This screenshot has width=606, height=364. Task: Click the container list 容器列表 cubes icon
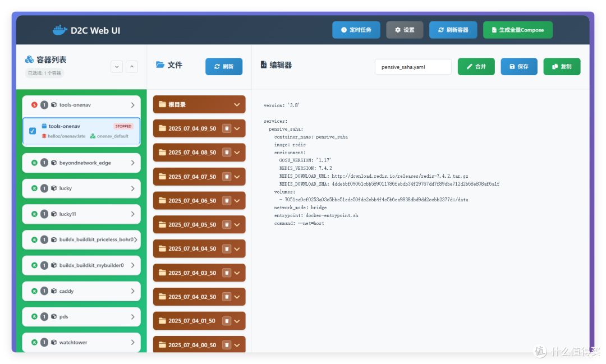pyautogui.click(x=29, y=59)
